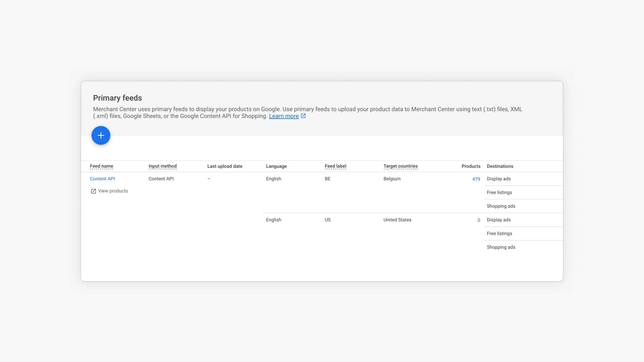Select Free listings destination in Belgium row
Image resolution: width=644 pixels, height=362 pixels.
click(499, 192)
